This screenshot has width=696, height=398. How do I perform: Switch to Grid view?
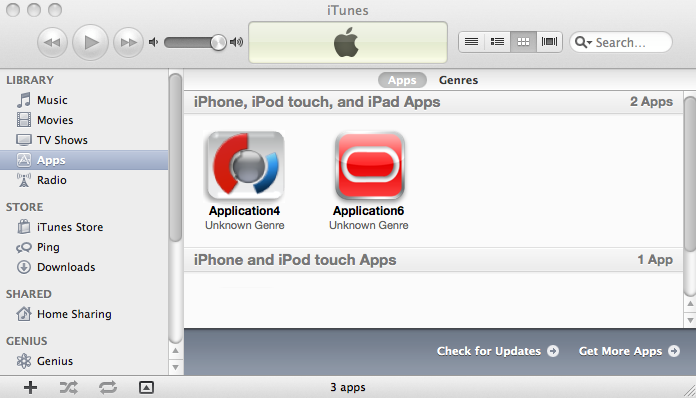click(x=523, y=42)
